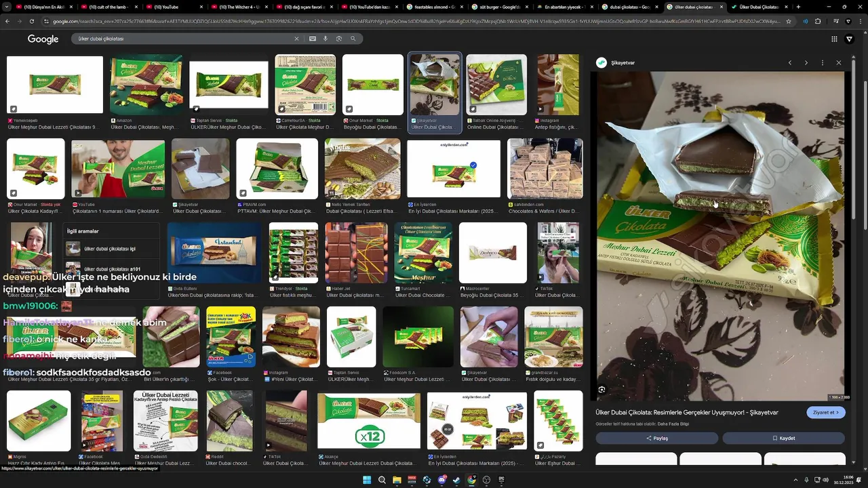Open Steam from taskbar

pos(456,480)
